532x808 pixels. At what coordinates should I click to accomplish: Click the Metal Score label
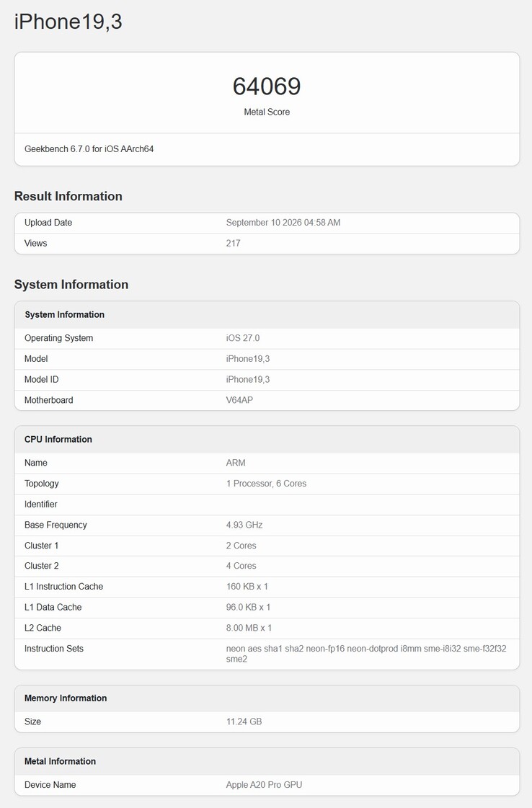tap(267, 112)
